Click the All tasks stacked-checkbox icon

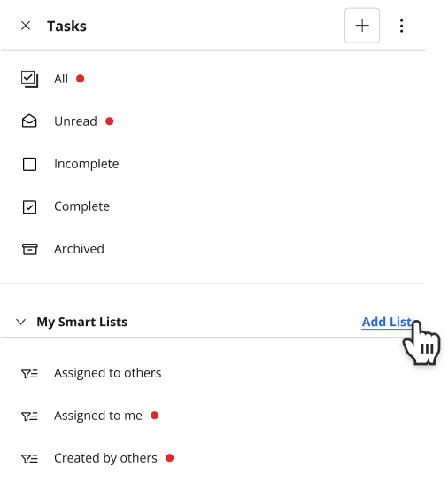pyautogui.click(x=29, y=79)
